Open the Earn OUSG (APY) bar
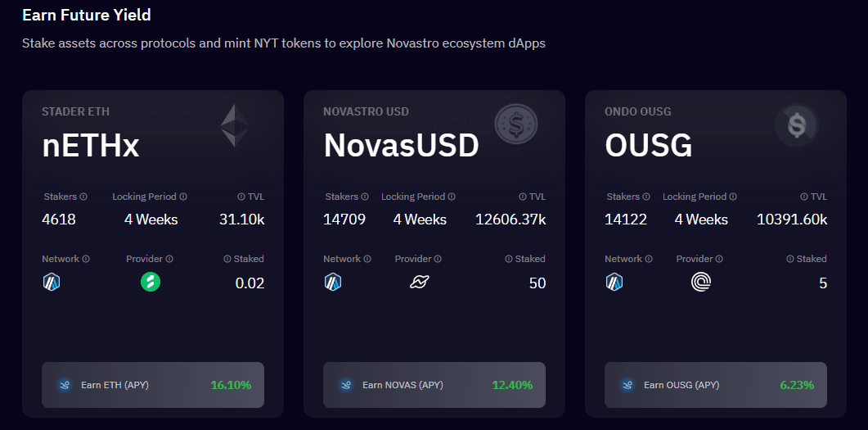Viewport: 868px width, 430px height. [x=715, y=385]
